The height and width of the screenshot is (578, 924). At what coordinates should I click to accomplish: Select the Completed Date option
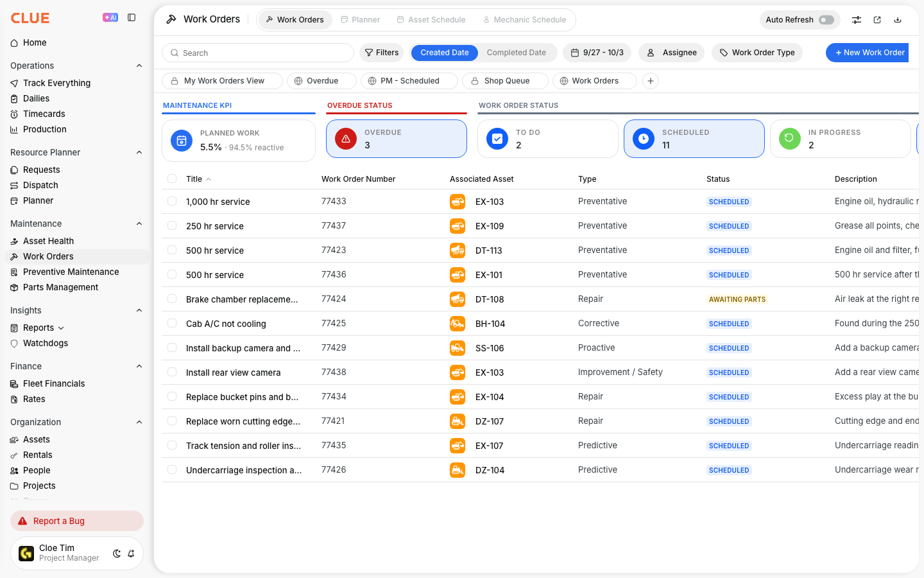517,53
